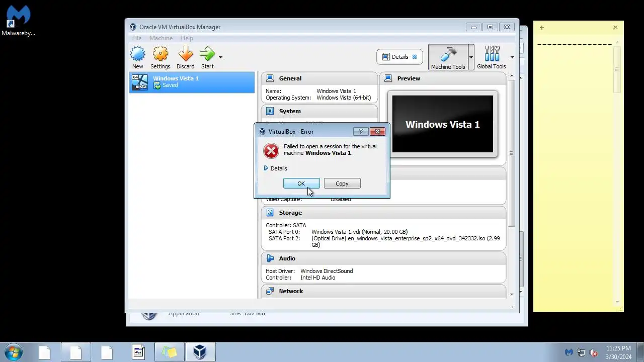Click the Windows Vista 1.vdi disk text

coord(360,232)
